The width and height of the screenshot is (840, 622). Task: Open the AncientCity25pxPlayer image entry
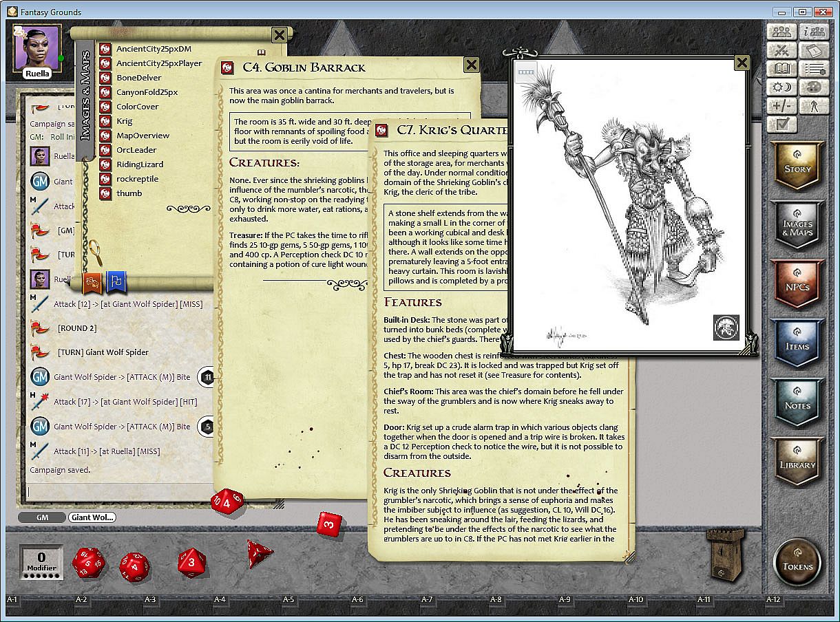point(159,63)
